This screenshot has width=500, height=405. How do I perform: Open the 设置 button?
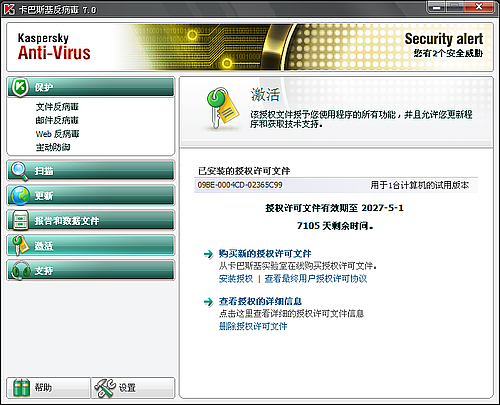[133, 388]
